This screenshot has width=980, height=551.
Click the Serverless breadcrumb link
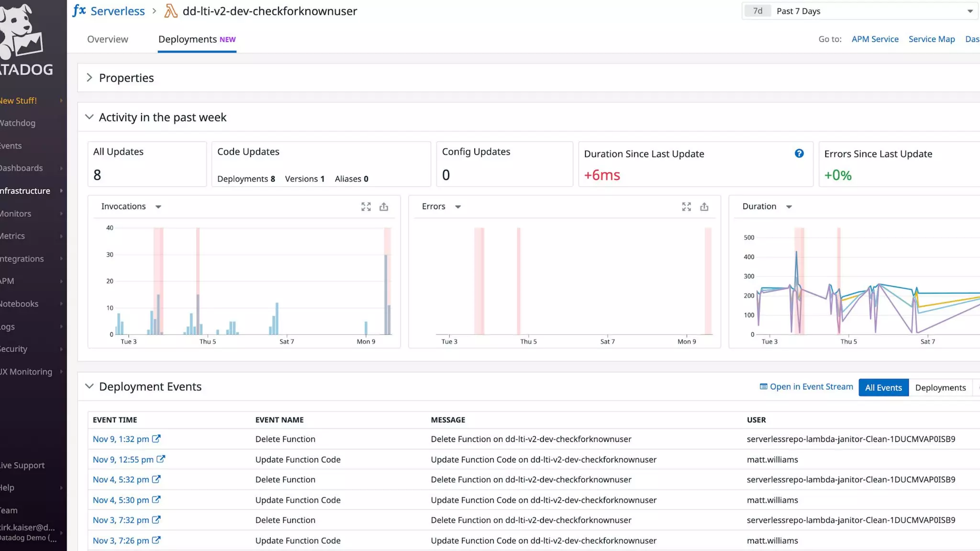pyautogui.click(x=118, y=11)
